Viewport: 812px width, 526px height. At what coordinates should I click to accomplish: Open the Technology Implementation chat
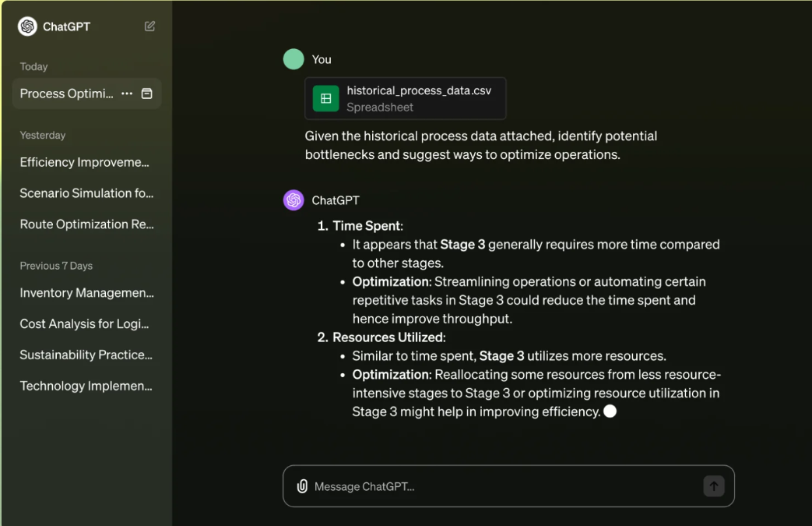pyautogui.click(x=86, y=387)
